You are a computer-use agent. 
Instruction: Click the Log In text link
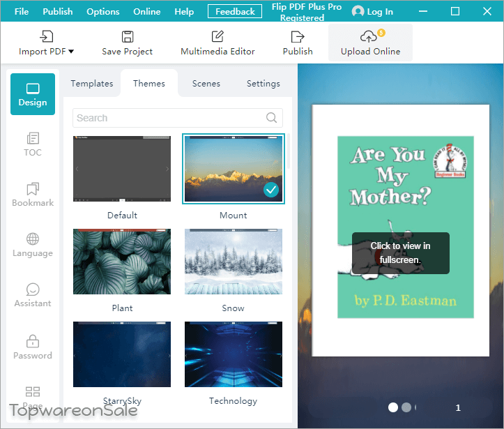coord(380,12)
